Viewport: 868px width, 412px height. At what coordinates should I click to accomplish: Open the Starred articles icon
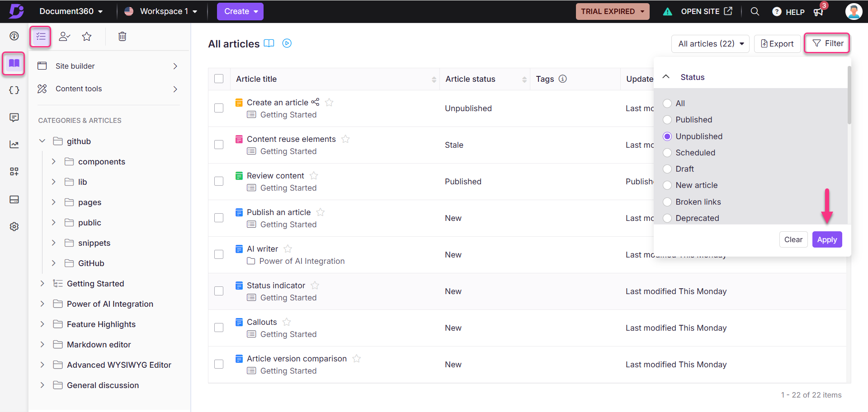pyautogui.click(x=87, y=36)
